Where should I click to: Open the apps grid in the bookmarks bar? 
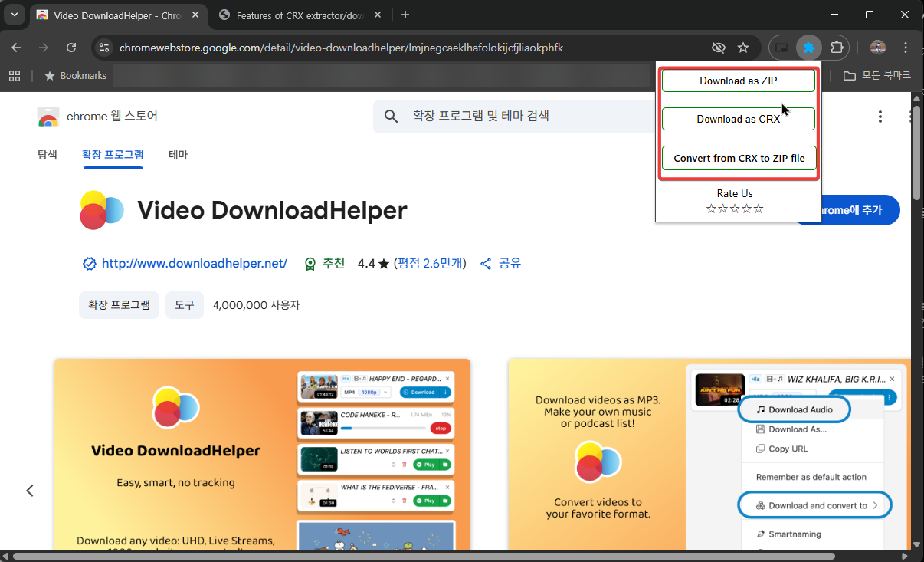point(14,76)
